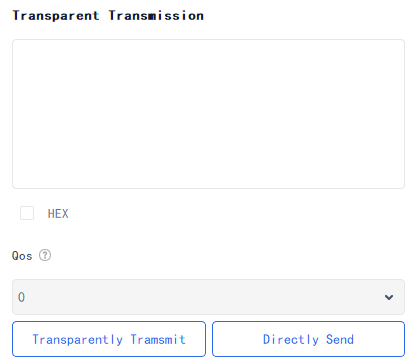Viewport: 418px width, 362px height.
Task: Click the chevron arrow in Qos selector
Action: (x=389, y=297)
